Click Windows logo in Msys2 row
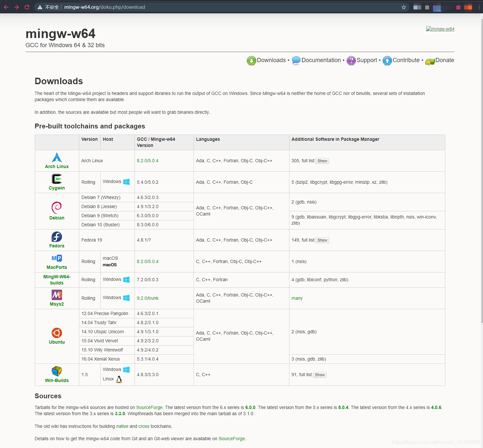The image size is (483, 448). (x=126, y=298)
